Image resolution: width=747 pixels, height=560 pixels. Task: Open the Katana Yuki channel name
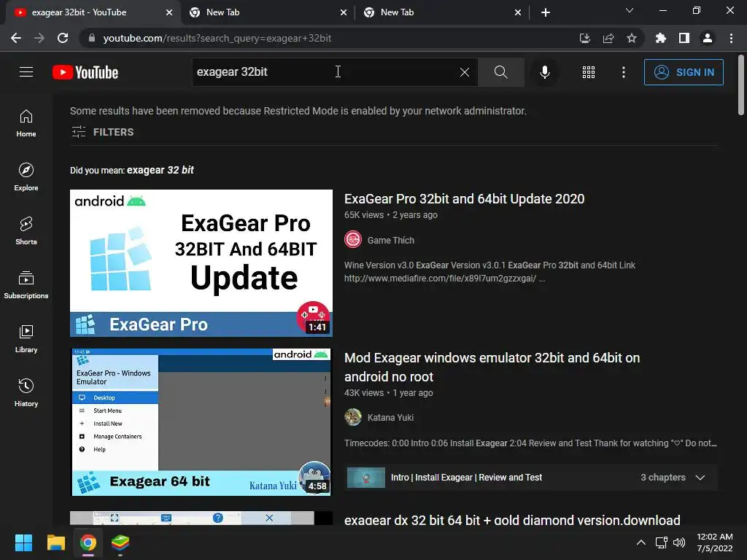click(391, 418)
